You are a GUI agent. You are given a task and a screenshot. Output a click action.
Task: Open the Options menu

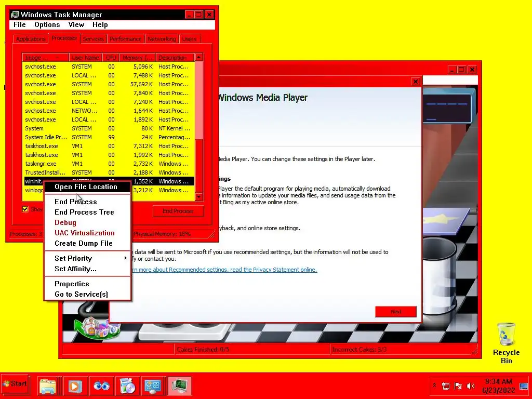click(x=47, y=25)
